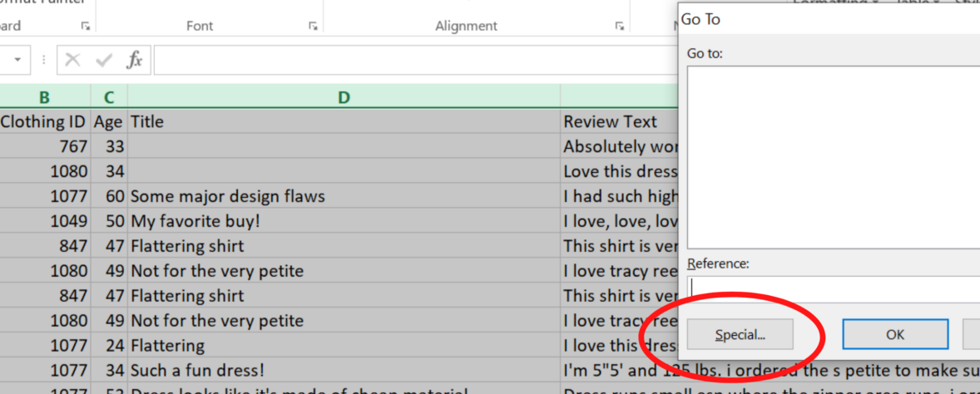The image size is (980, 394).
Task: Select the 'Such a fun dress!' cell
Action: click(344, 370)
